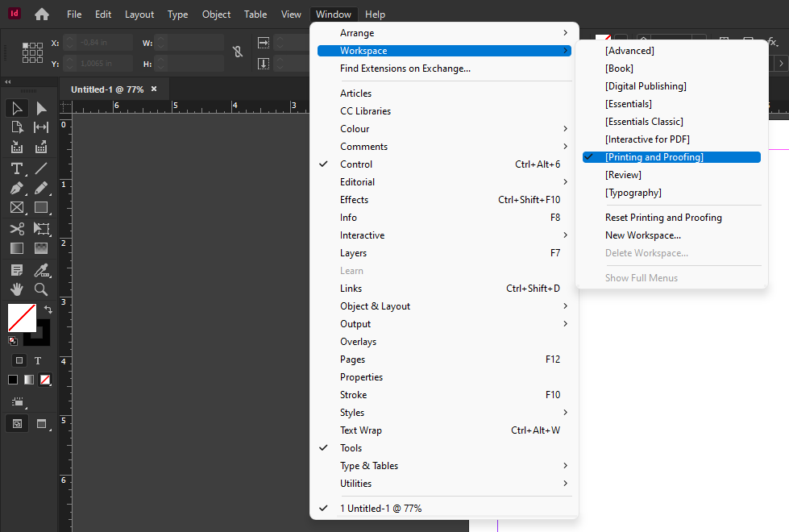Select the Pencil tool
The height and width of the screenshot is (532, 789).
pyautogui.click(x=41, y=189)
